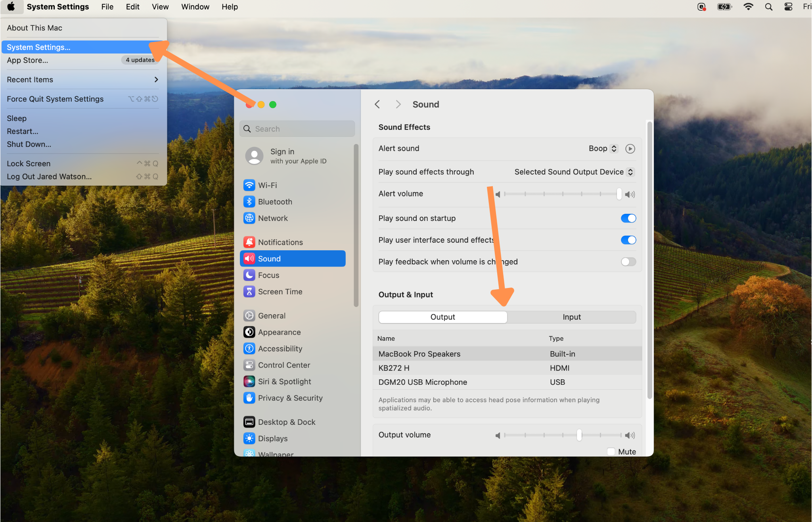This screenshot has height=522, width=812.
Task: Choose Shut Down… from Apple menu
Action: point(83,144)
